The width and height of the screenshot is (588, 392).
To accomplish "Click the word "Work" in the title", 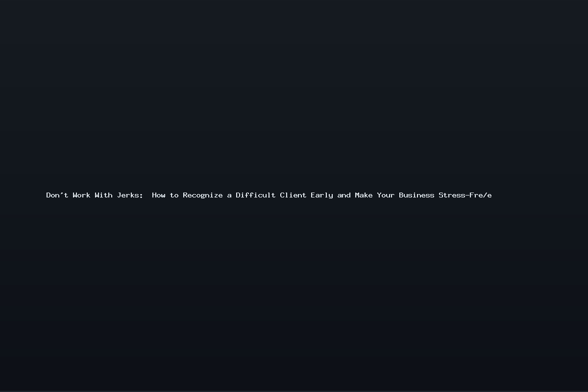I will (81, 195).
